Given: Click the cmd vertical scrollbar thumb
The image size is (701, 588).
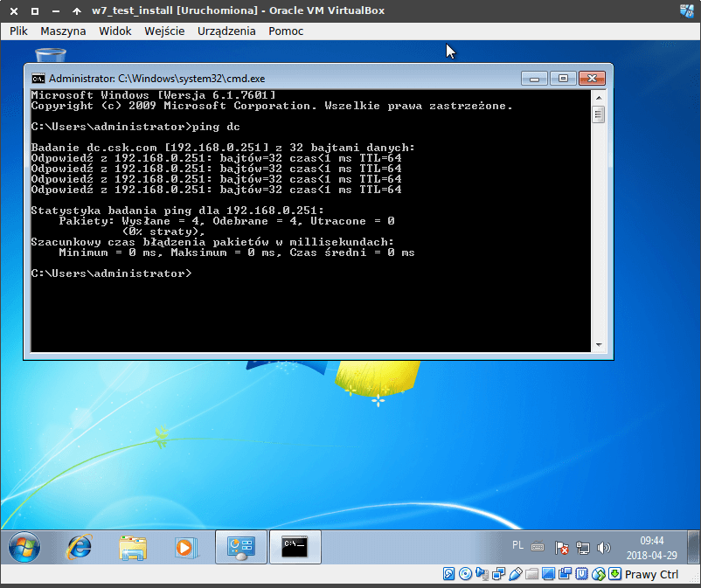Looking at the screenshot, I should [x=599, y=114].
